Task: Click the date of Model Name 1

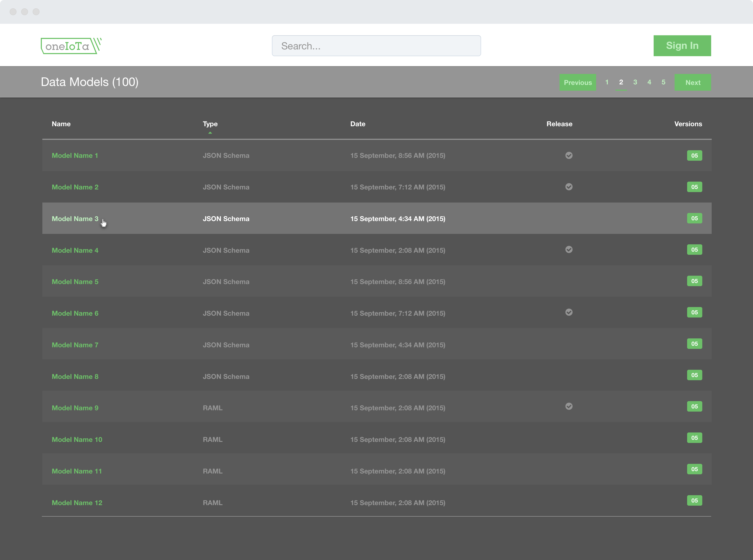Action: pyautogui.click(x=398, y=155)
